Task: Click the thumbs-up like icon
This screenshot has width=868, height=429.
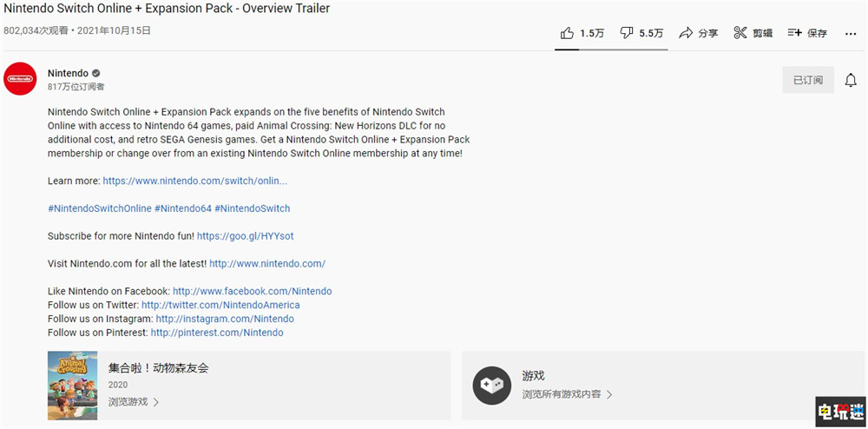Action: 567,33
